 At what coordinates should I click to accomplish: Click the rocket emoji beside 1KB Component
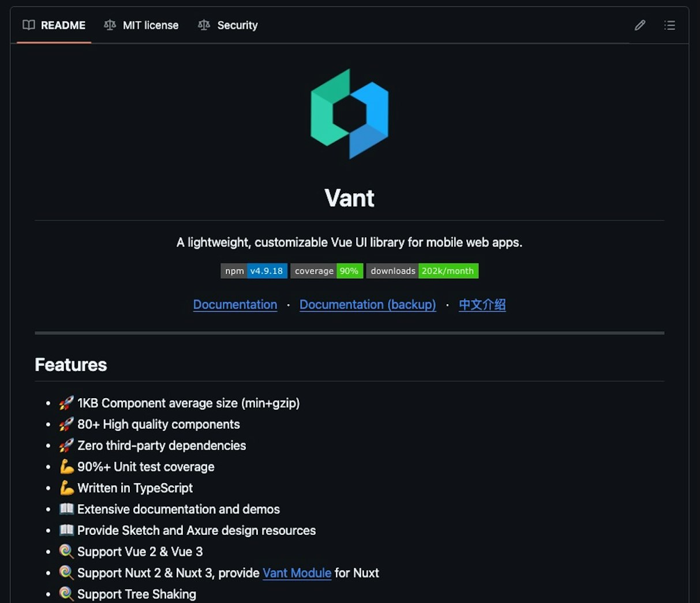pos(66,403)
